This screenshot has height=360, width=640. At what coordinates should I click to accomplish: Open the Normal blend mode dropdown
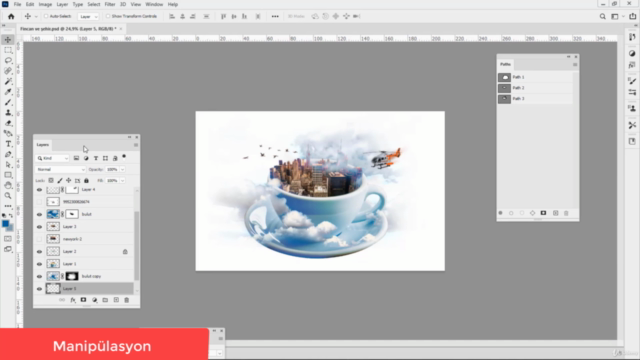click(60, 169)
